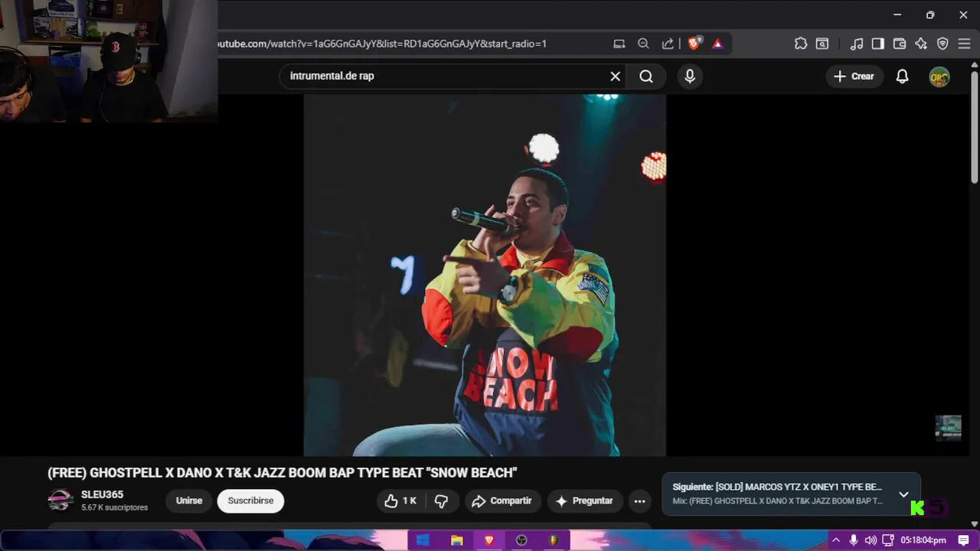Click the Preguntar button
This screenshot has width=980, height=551.
tap(584, 500)
